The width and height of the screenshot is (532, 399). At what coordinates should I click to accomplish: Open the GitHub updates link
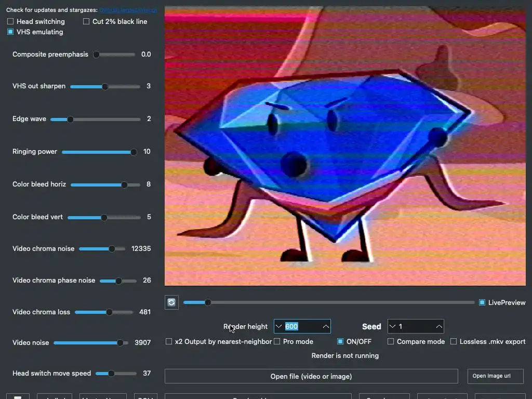[x=128, y=10]
